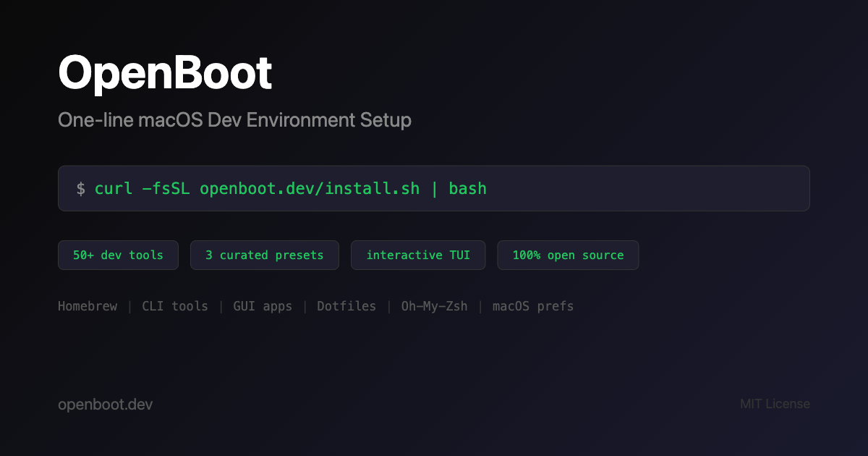Click the One-line macOS Dev Environment Setup tagline
Screen dimensions: 868x456
[x=234, y=120]
